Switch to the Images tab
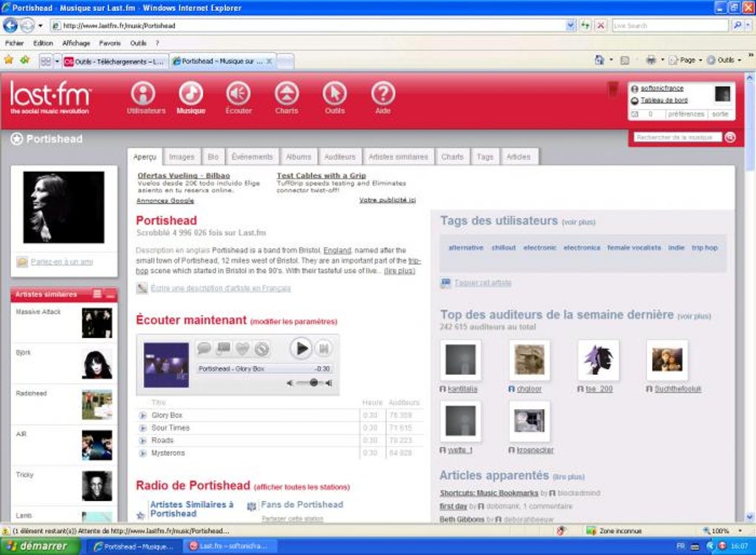The height and width of the screenshot is (555, 756). pyautogui.click(x=182, y=156)
